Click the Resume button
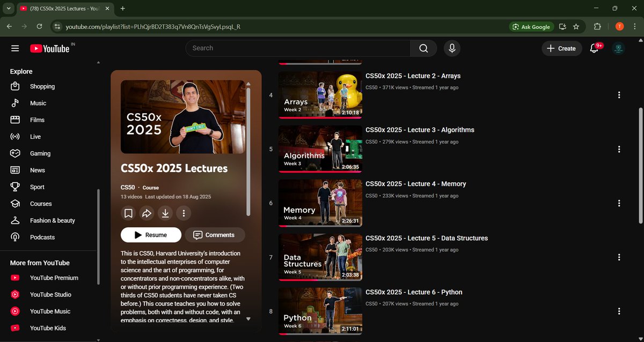 [x=151, y=235]
